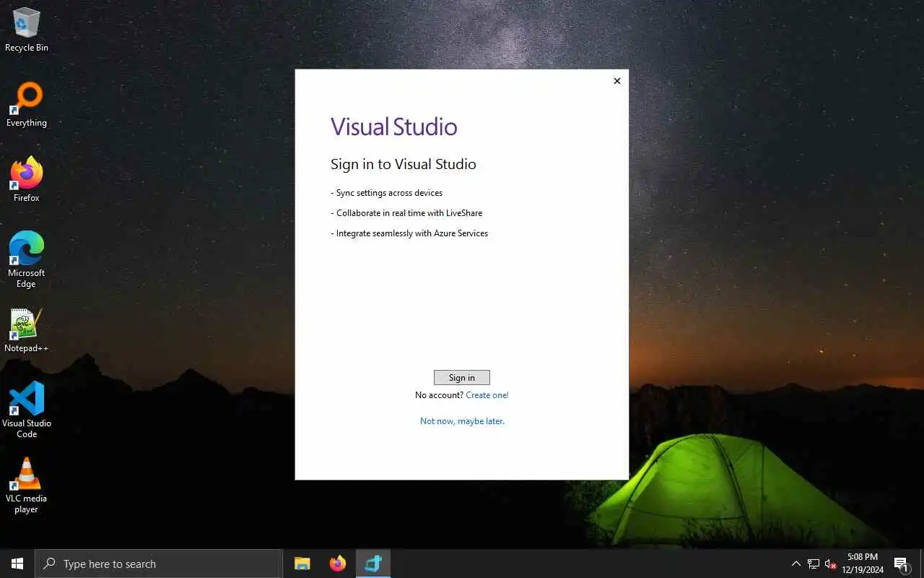Open File Explorer from the taskbar

[x=302, y=564]
